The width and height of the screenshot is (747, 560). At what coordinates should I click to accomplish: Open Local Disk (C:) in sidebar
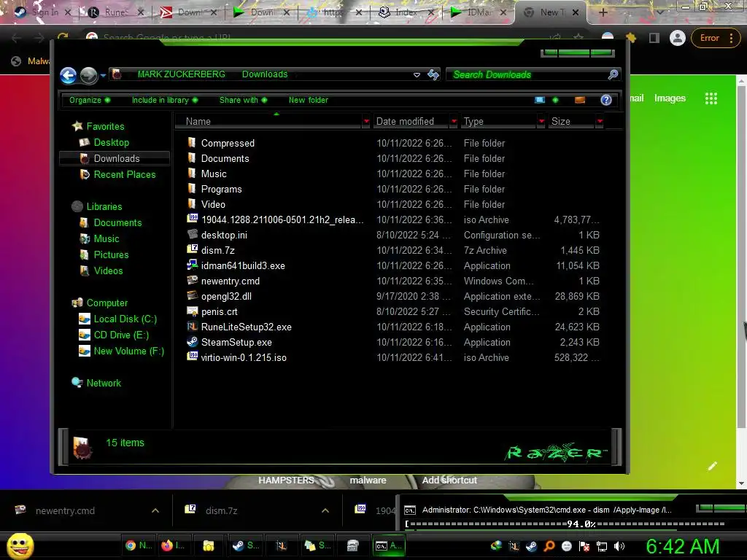coord(125,319)
